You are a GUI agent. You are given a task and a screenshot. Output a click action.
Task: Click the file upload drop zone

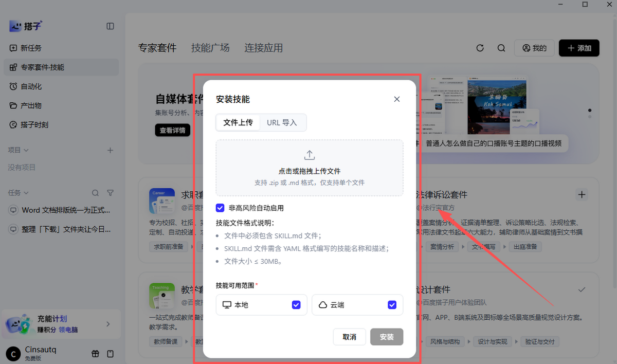tap(310, 168)
